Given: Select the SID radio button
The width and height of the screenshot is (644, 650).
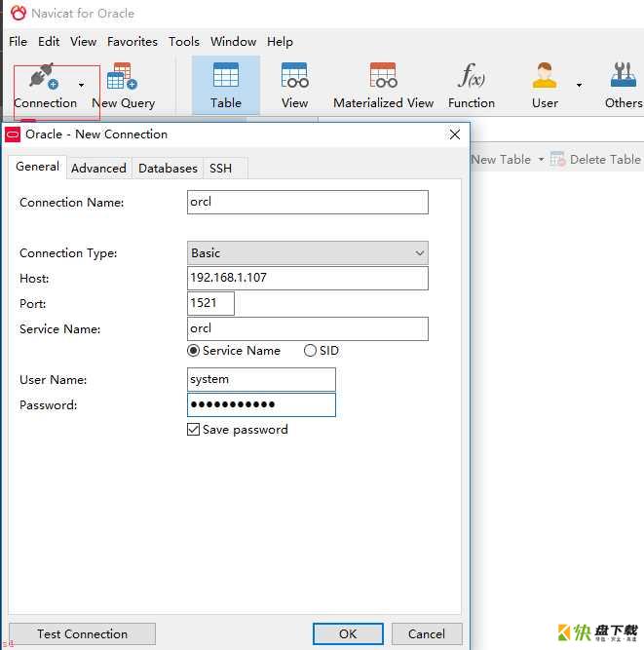Looking at the screenshot, I should (310, 351).
